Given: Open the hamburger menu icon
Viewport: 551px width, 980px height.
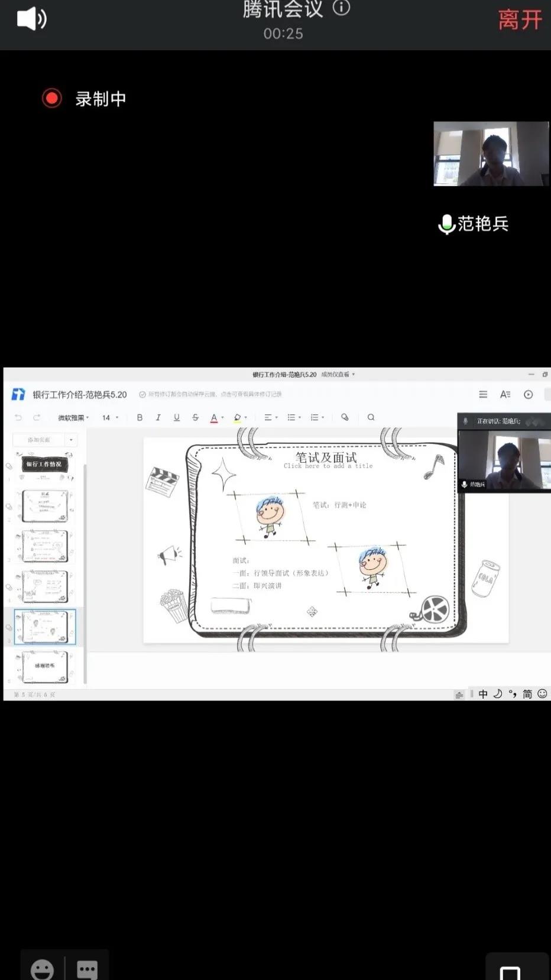Looking at the screenshot, I should (483, 394).
